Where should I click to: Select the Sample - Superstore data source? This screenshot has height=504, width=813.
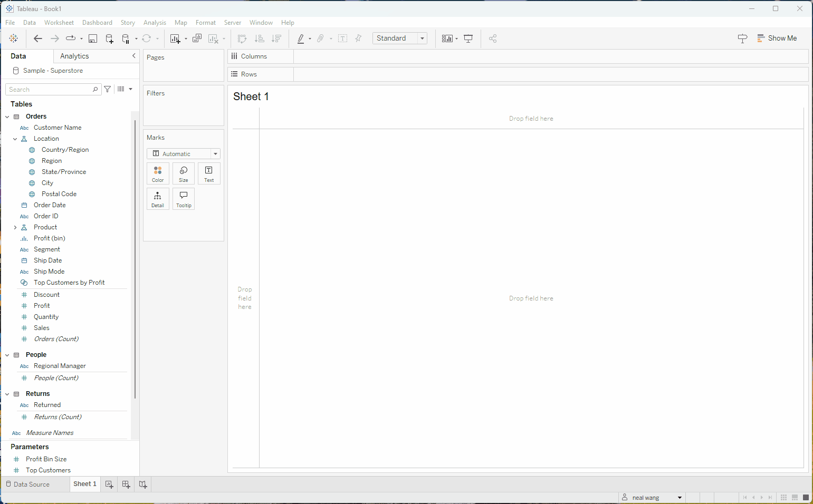tap(52, 71)
